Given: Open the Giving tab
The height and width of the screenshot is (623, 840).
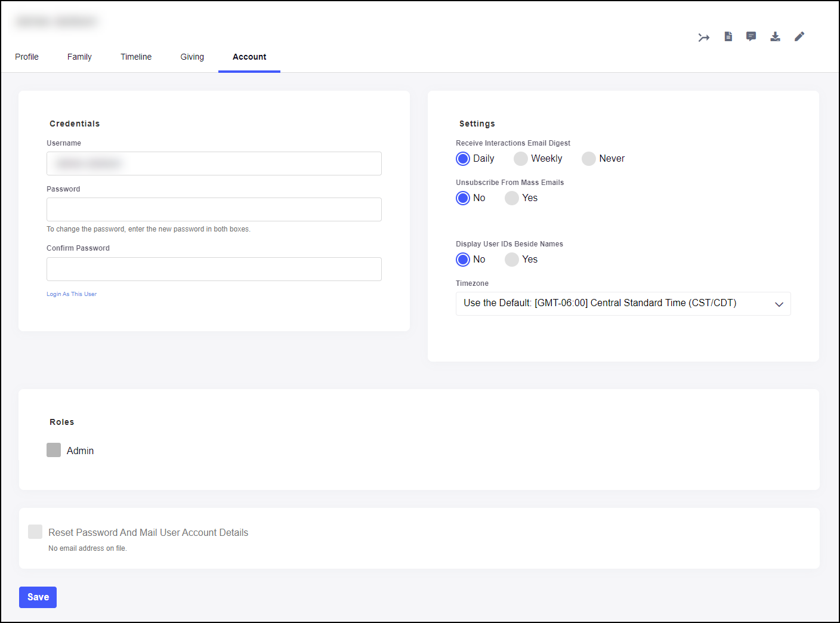Looking at the screenshot, I should pyautogui.click(x=192, y=57).
